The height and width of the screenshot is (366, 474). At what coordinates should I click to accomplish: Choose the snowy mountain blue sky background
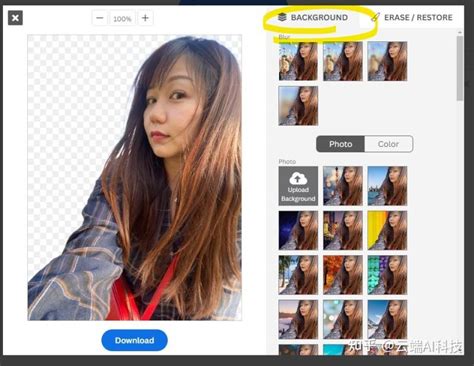pyautogui.click(x=387, y=319)
